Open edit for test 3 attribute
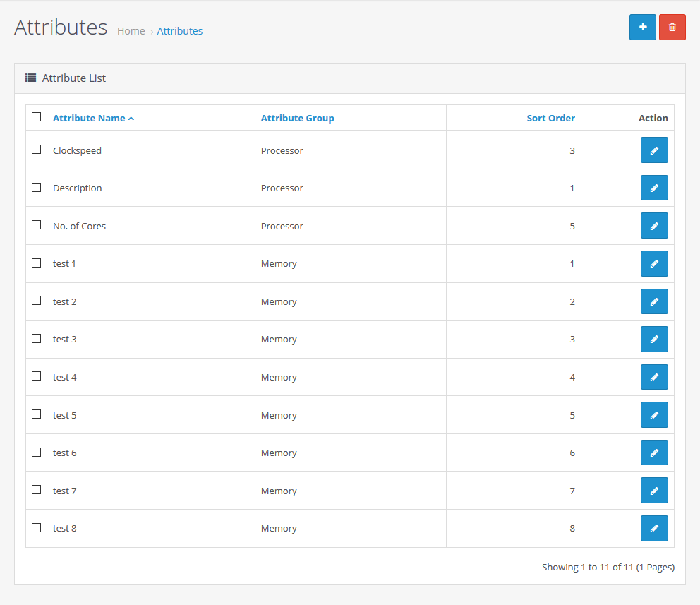This screenshot has height=605, width=700. pos(654,339)
